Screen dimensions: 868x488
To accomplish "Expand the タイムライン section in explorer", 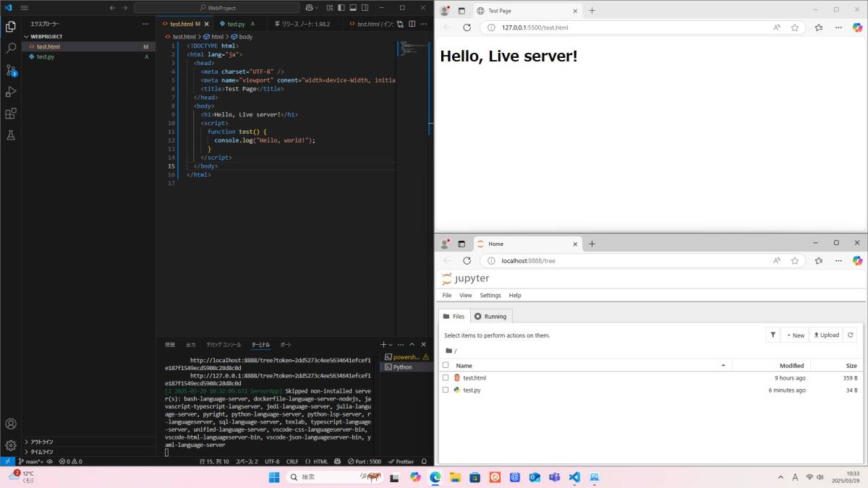I will point(41,452).
